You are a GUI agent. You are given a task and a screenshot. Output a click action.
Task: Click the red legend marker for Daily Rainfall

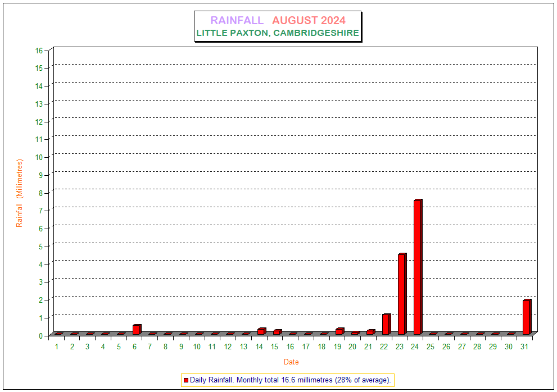(x=186, y=380)
